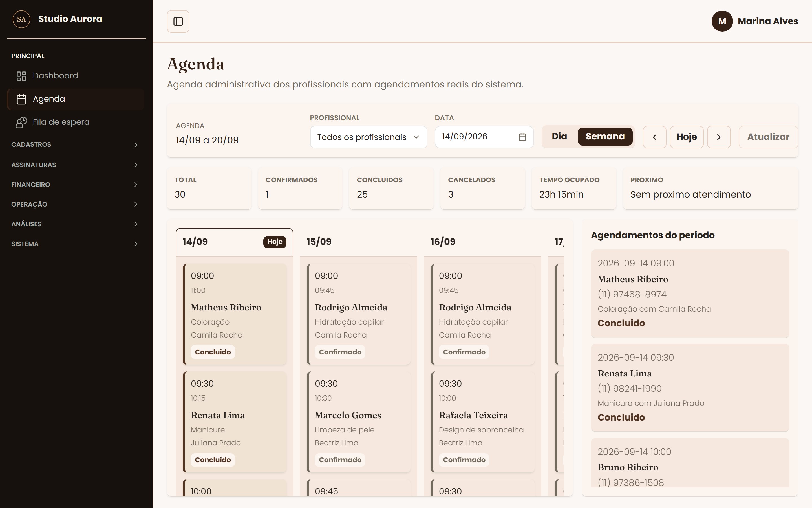The height and width of the screenshot is (508, 812).
Task: Expand the Análises section
Action: pos(75,224)
